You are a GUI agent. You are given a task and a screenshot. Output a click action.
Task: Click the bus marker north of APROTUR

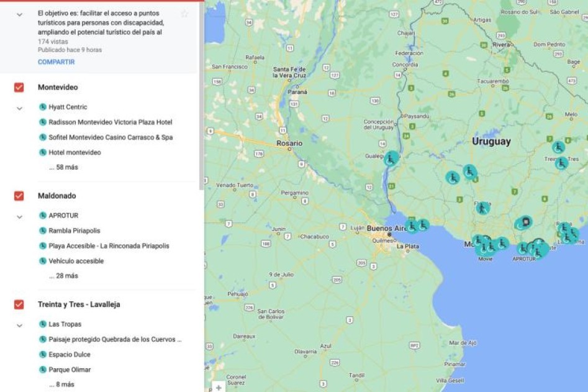(x=526, y=221)
